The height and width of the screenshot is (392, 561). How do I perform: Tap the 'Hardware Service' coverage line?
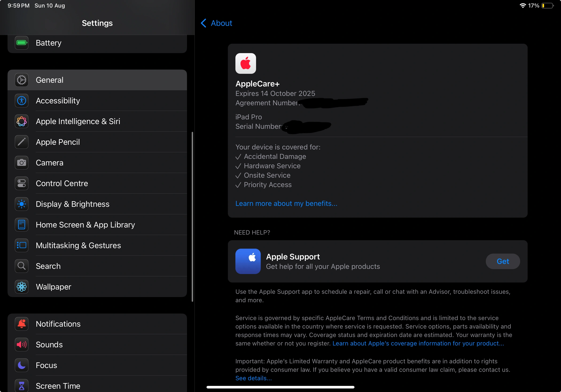(268, 166)
